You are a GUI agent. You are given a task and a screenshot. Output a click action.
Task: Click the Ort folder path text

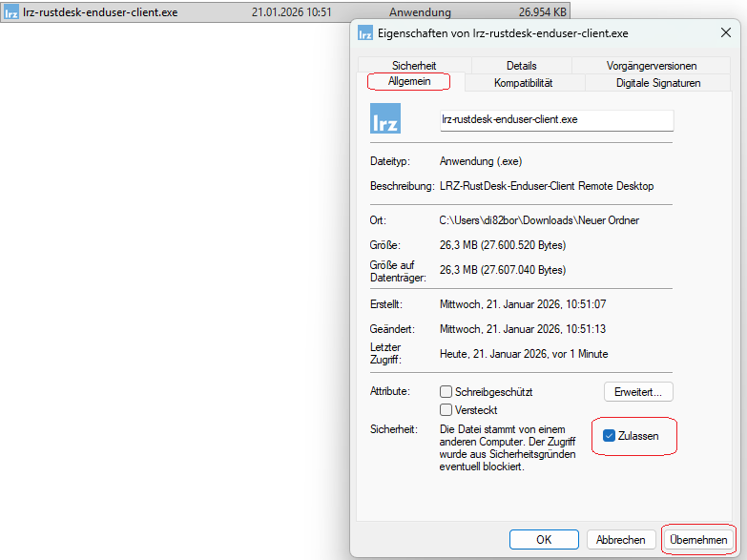point(539,220)
